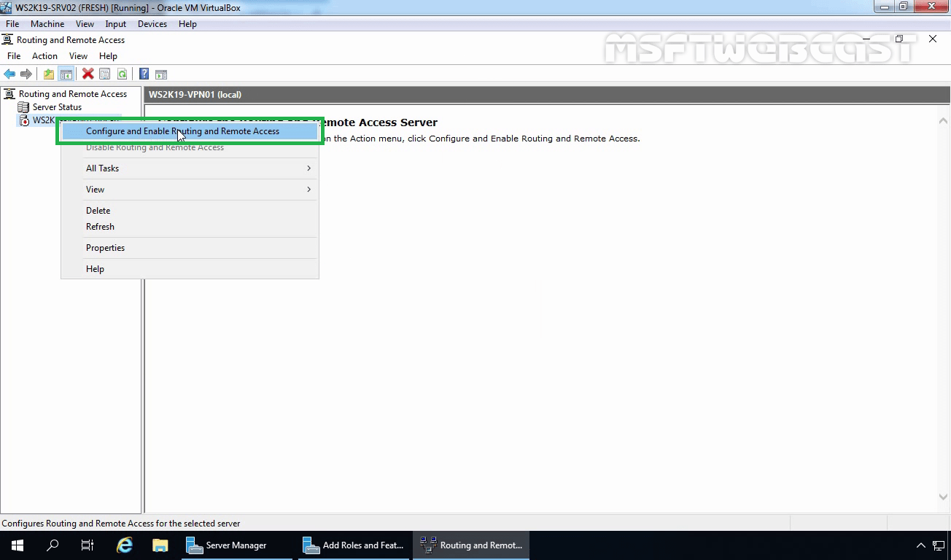Choose Help in the context menu
This screenshot has height=560, width=951.
point(190,269)
